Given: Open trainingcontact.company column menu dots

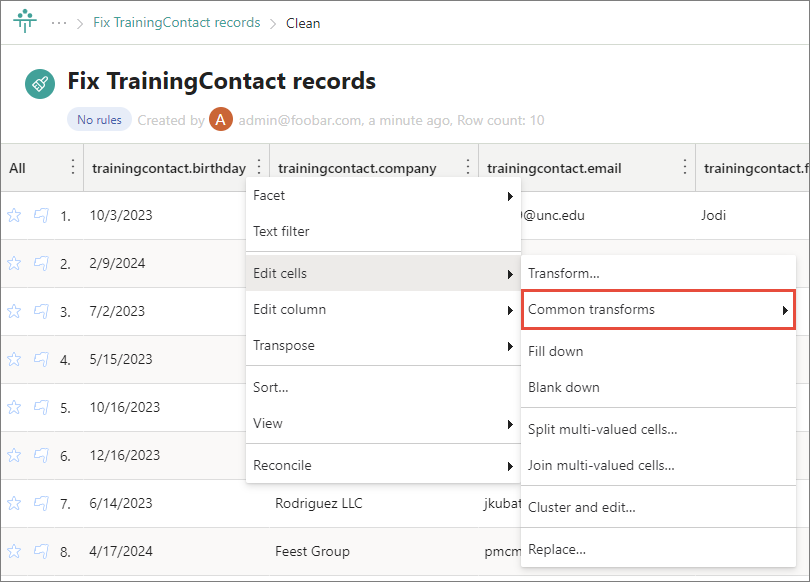Looking at the screenshot, I should pyautogui.click(x=467, y=167).
